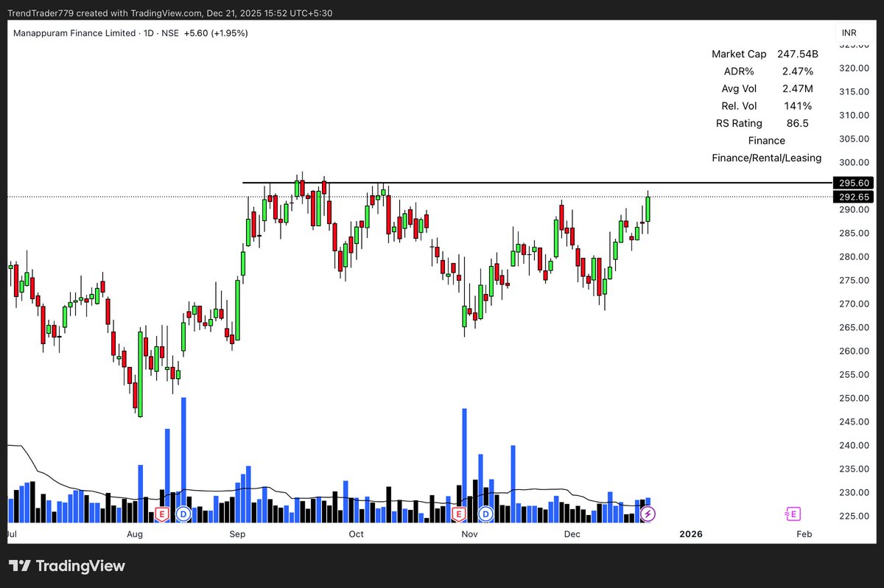Click the Oct label on time axis
Screen dimensions: 884x588
(356, 533)
